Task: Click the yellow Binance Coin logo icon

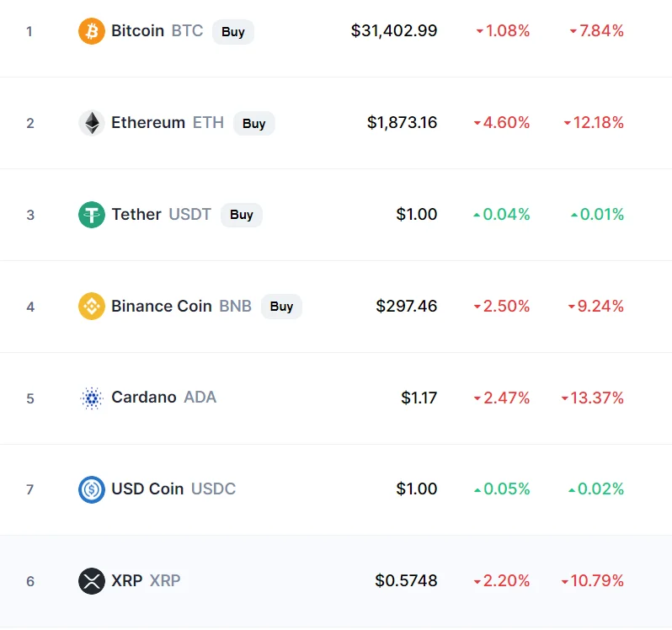Action: (92, 306)
